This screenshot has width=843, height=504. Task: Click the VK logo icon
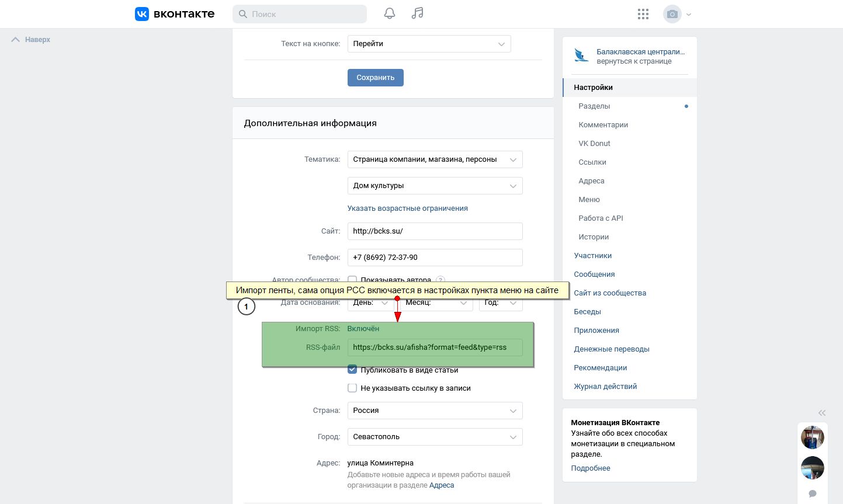tap(142, 14)
